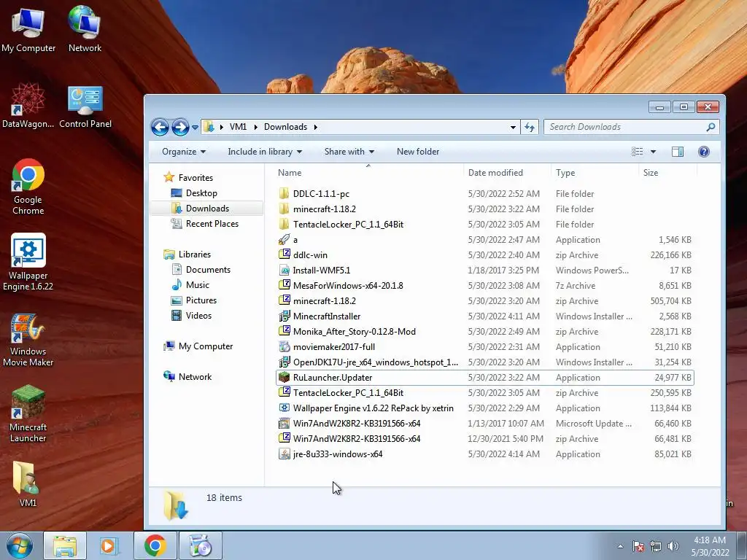Click the network tray icon
The height and width of the screenshot is (560, 747).
click(656, 546)
